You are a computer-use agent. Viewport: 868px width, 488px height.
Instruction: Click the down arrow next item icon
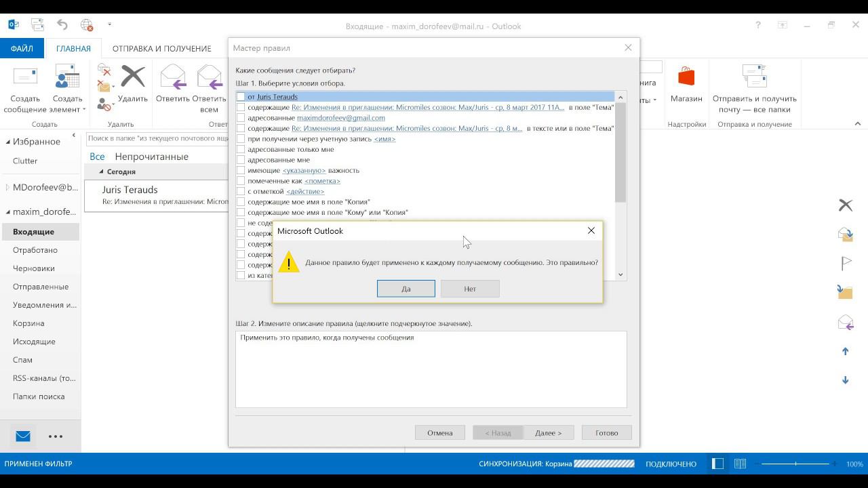pos(846,380)
